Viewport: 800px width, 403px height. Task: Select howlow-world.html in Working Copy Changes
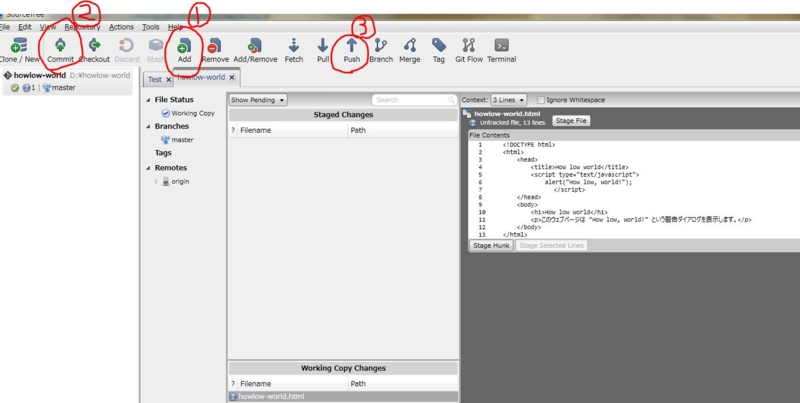pos(343,396)
